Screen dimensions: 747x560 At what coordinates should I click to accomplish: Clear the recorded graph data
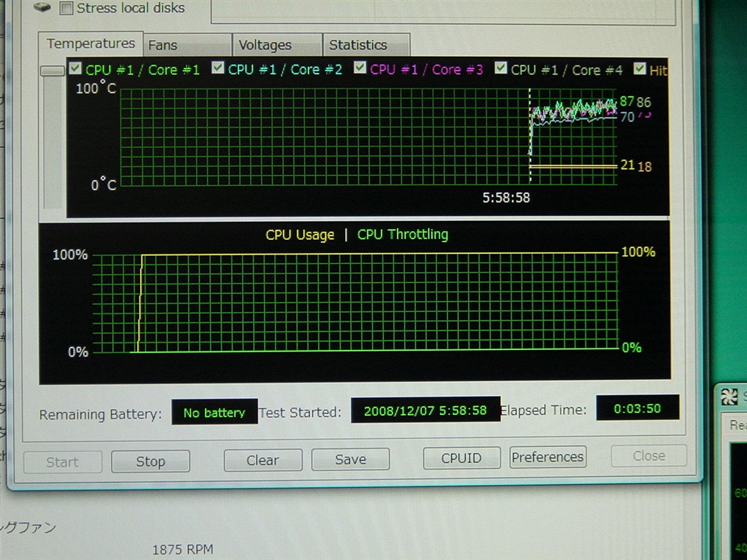click(263, 460)
